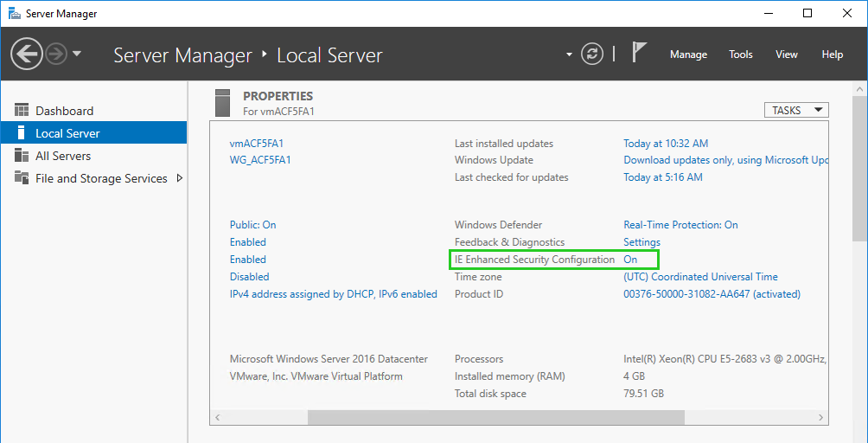Open the Manage menu

click(688, 55)
